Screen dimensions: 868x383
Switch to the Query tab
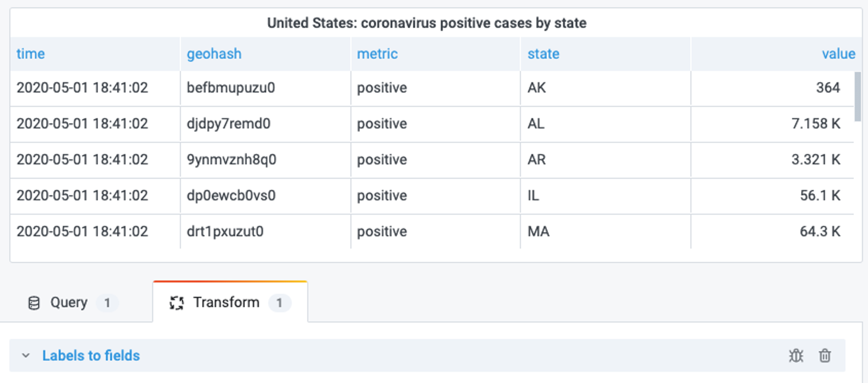(76, 302)
